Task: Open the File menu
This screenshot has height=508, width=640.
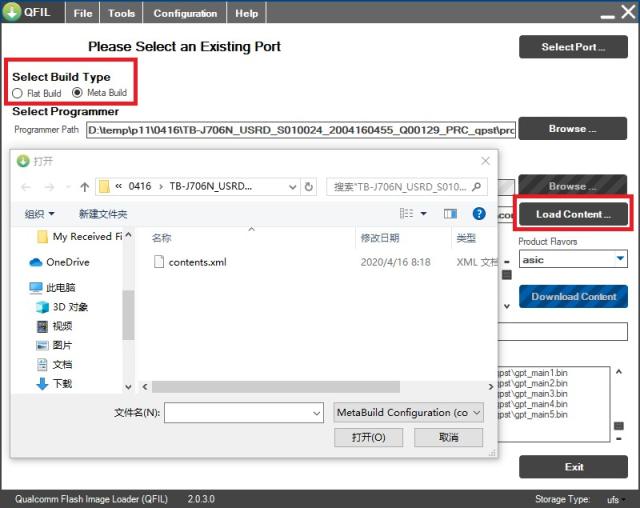Action: click(83, 13)
